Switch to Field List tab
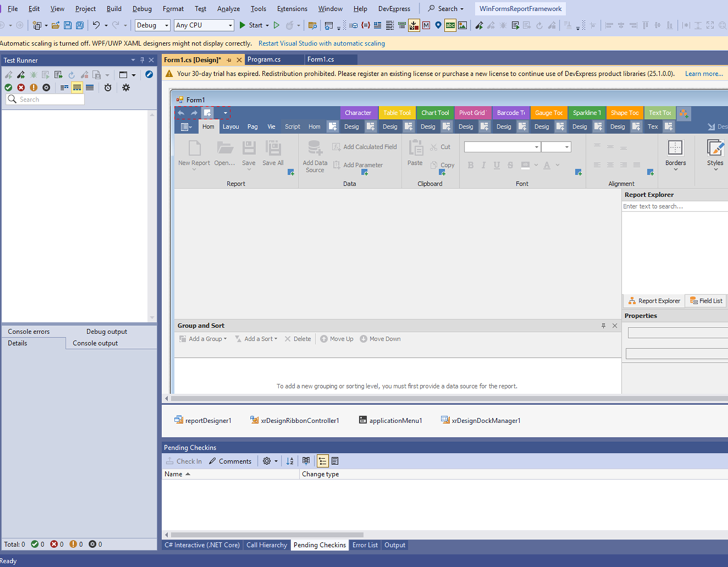 coord(706,301)
